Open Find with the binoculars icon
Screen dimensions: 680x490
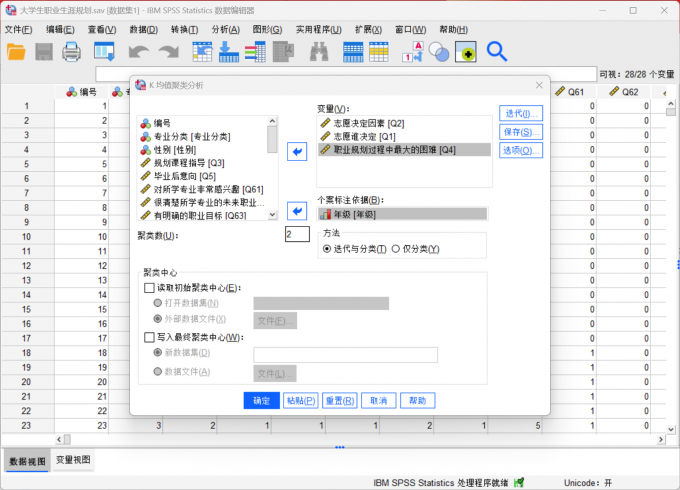point(319,52)
